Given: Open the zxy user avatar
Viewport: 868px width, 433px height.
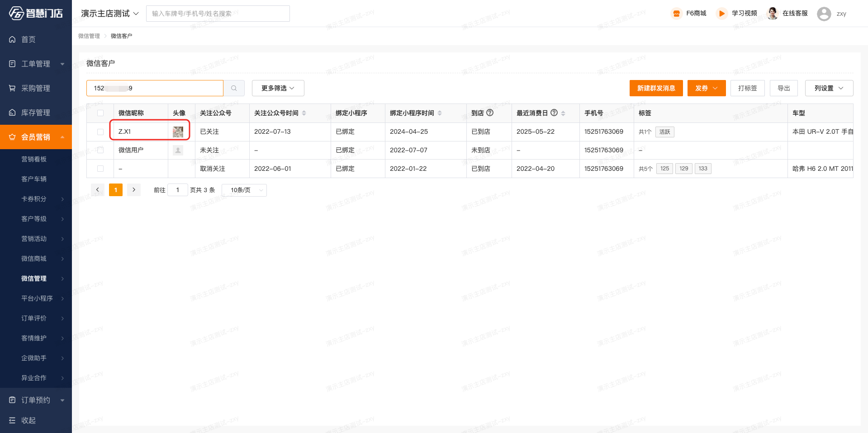Looking at the screenshot, I should point(824,14).
